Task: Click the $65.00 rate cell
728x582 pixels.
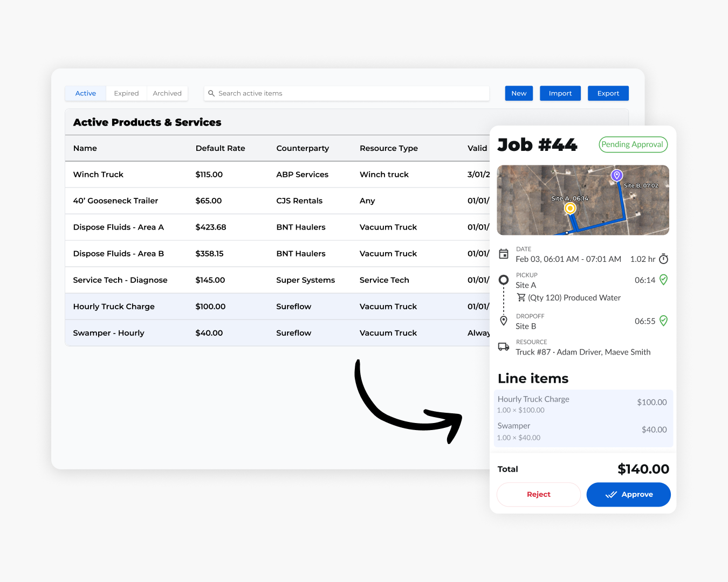Action: [209, 200]
